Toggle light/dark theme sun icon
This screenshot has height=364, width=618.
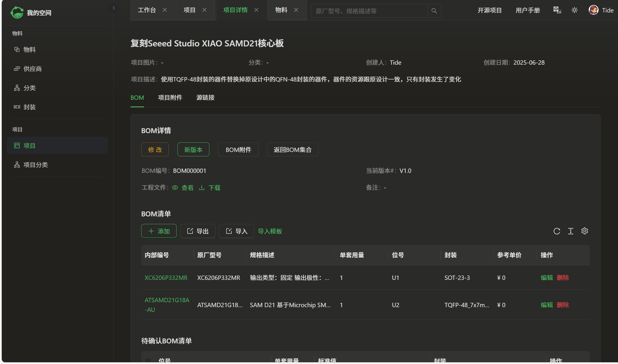pos(574,10)
